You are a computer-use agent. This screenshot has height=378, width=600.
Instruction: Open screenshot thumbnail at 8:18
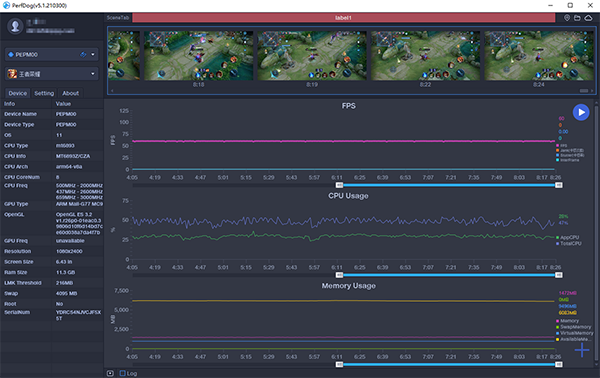[x=198, y=56]
